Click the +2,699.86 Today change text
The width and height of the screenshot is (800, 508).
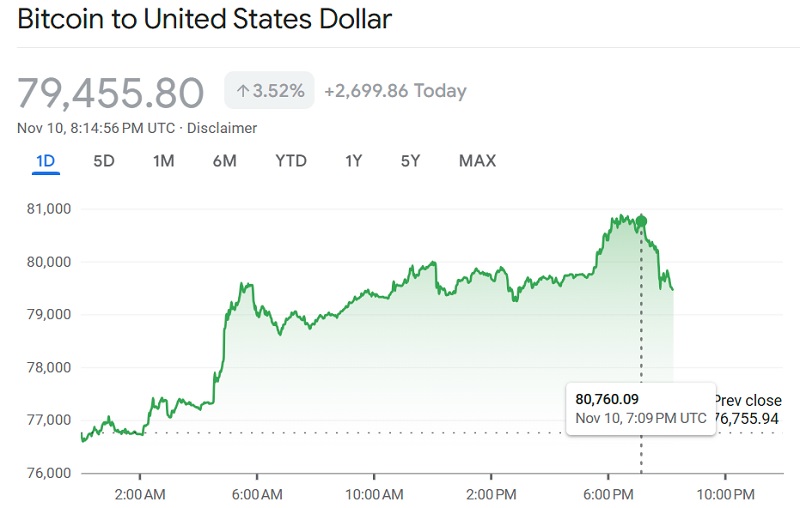[x=395, y=91]
